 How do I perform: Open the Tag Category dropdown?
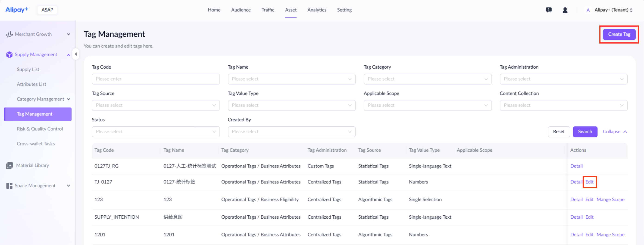(427, 79)
